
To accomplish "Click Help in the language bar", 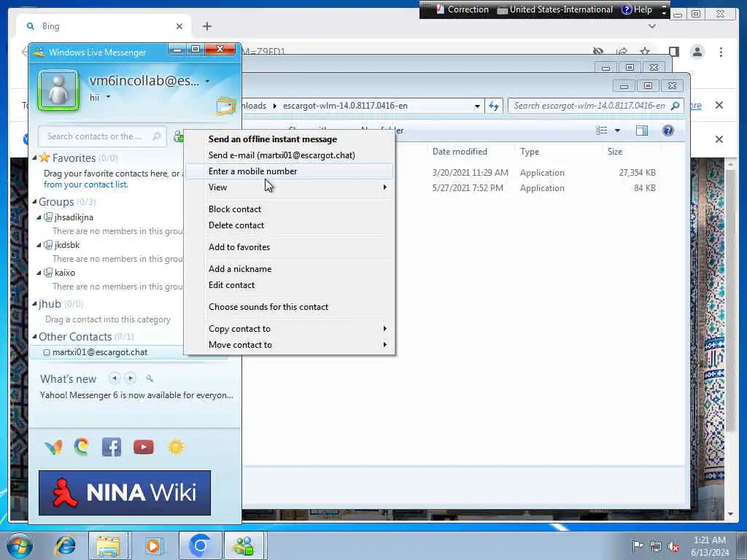I will (636, 9).
